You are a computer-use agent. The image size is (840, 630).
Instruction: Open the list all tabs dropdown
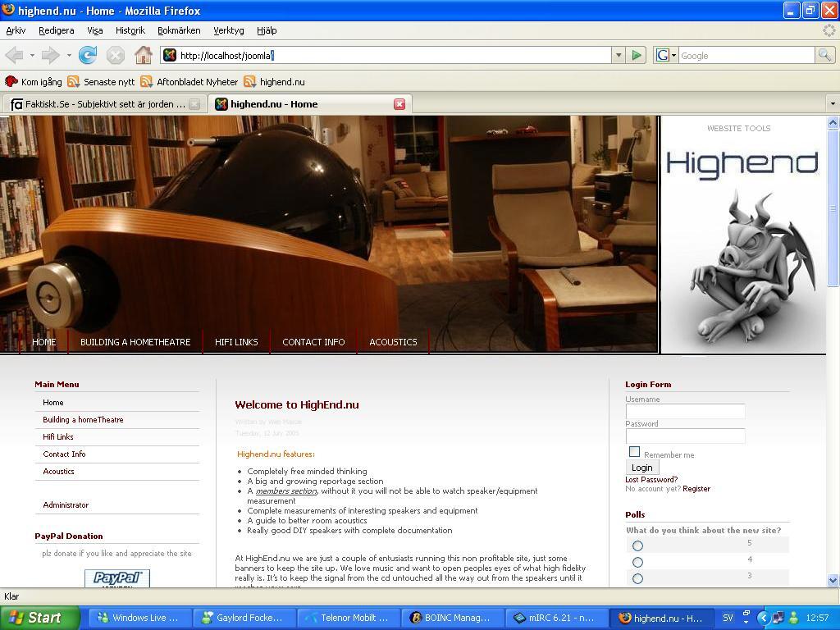pyautogui.click(x=833, y=103)
